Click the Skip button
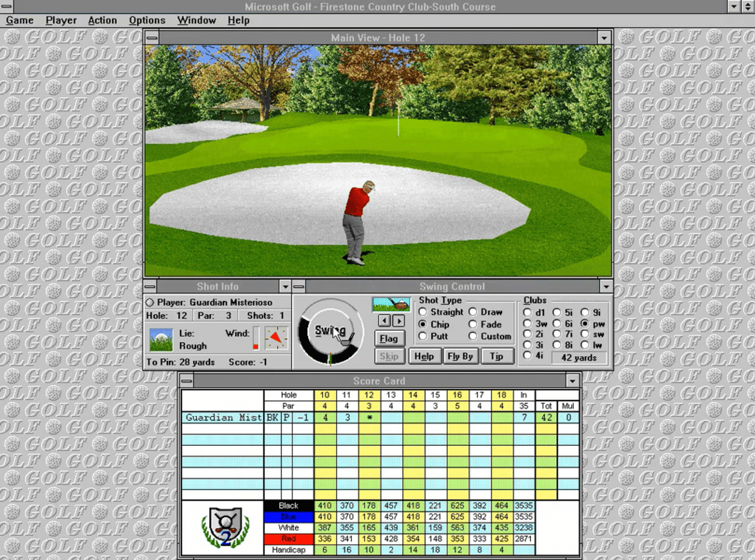The width and height of the screenshot is (755, 560). (x=389, y=356)
